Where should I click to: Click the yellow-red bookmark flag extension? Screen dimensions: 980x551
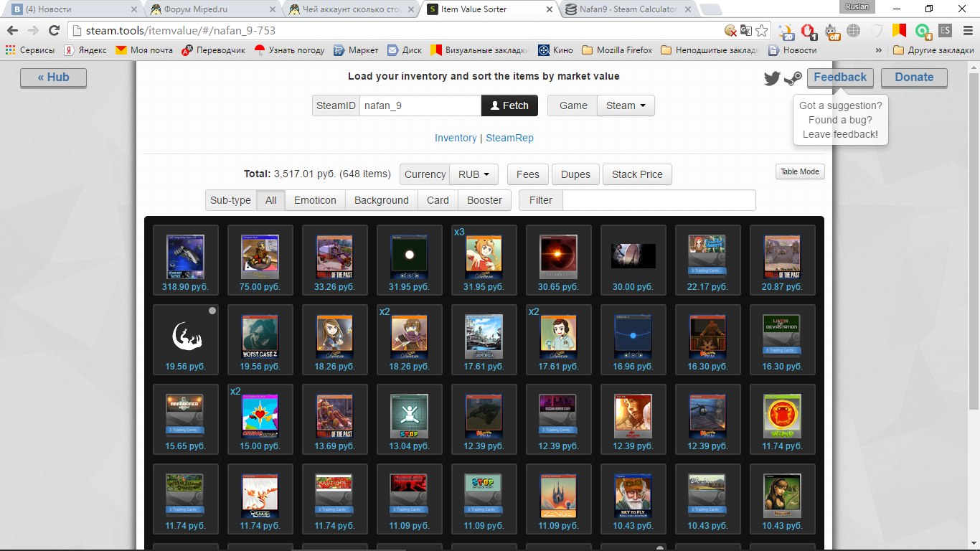point(900,30)
